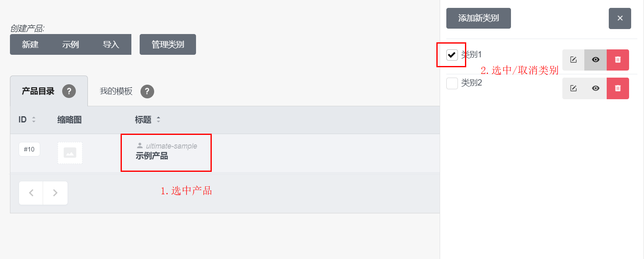Delete 类别2 with red trash icon

[x=618, y=88]
